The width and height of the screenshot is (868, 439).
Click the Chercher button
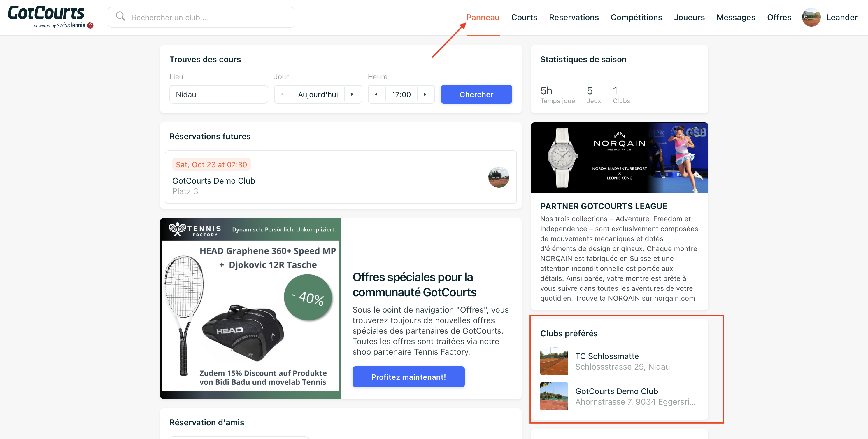click(x=476, y=94)
